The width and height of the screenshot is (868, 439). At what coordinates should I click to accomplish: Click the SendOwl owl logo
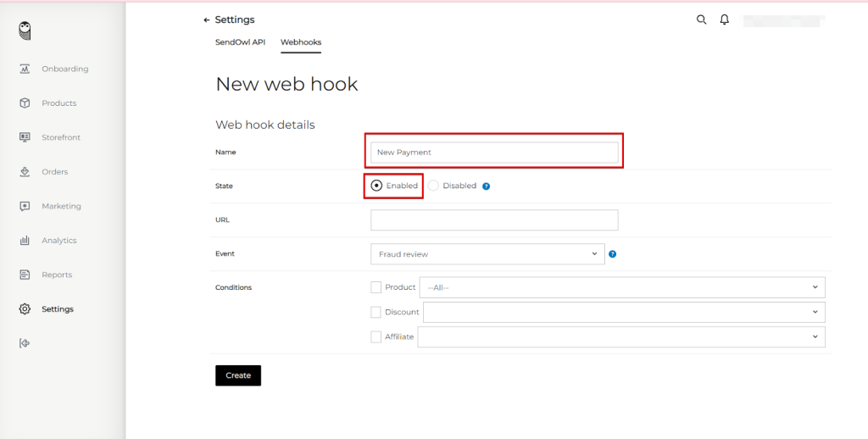(x=25, y=31)
